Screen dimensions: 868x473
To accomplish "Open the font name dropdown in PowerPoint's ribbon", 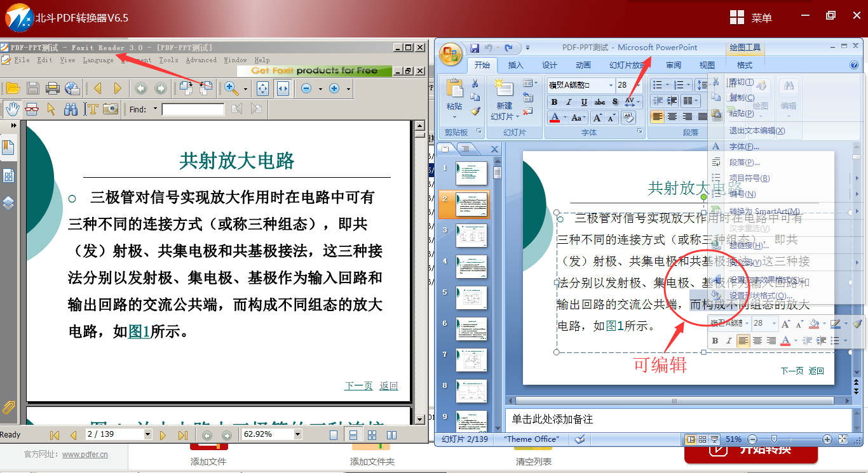I will click(x=610, y=85).
